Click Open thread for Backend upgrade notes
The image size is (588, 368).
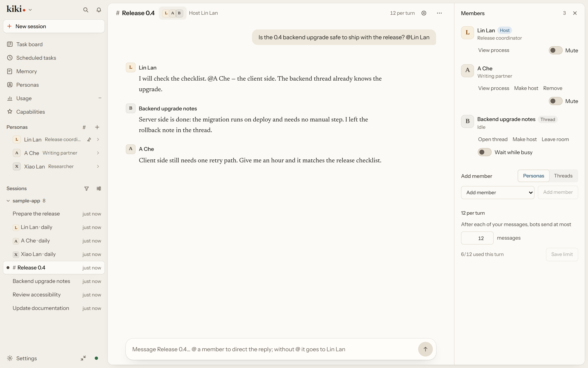coord(493,139)
